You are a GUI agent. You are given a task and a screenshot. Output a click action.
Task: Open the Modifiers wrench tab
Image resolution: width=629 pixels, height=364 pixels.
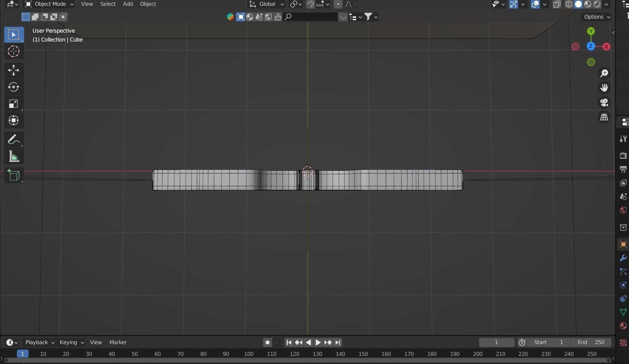[623, 258]
